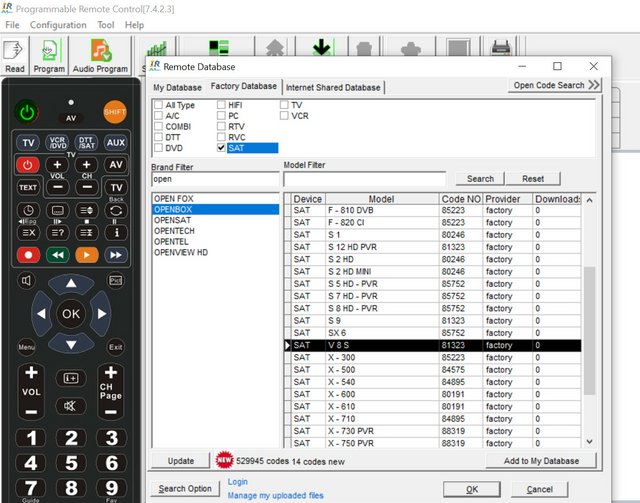The width and height of the screenshot is (640, 503).
Task: Click the Code NO column header
Action: click(x=461, y=199)
